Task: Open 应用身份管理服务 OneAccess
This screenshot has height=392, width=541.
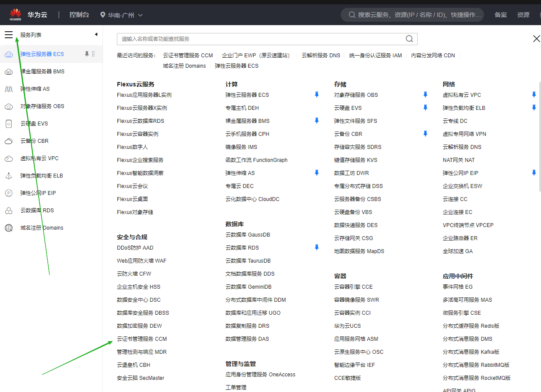Action: click(x=260, y=375)
